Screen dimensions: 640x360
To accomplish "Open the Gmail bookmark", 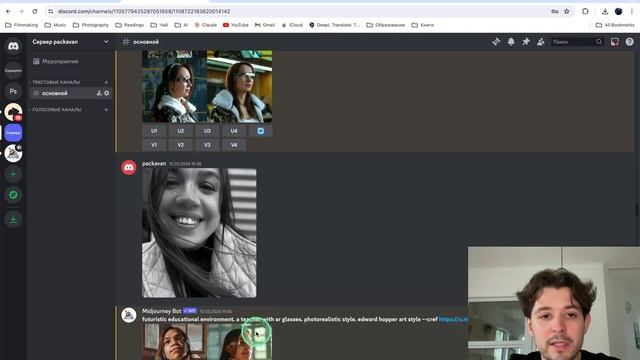I will 265,25.
